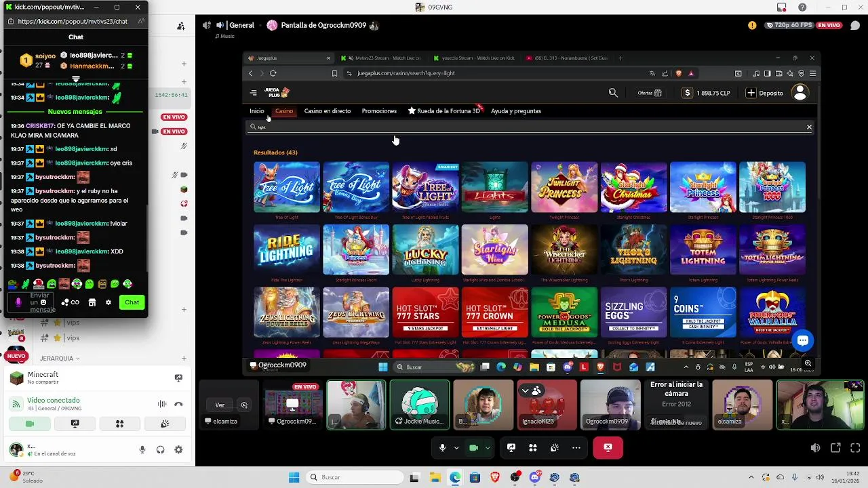Mute microphone in Discord call controls
This screenshot has width=868, height=488.
[442, 447]
